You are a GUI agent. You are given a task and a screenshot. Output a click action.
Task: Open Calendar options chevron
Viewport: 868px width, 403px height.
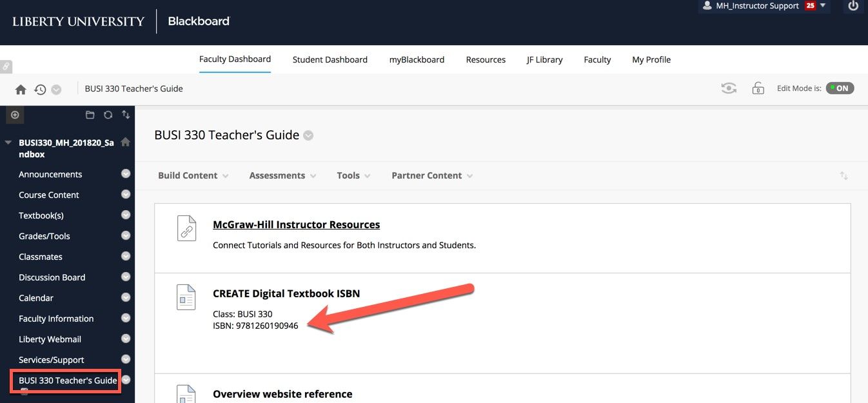[126, 297]
